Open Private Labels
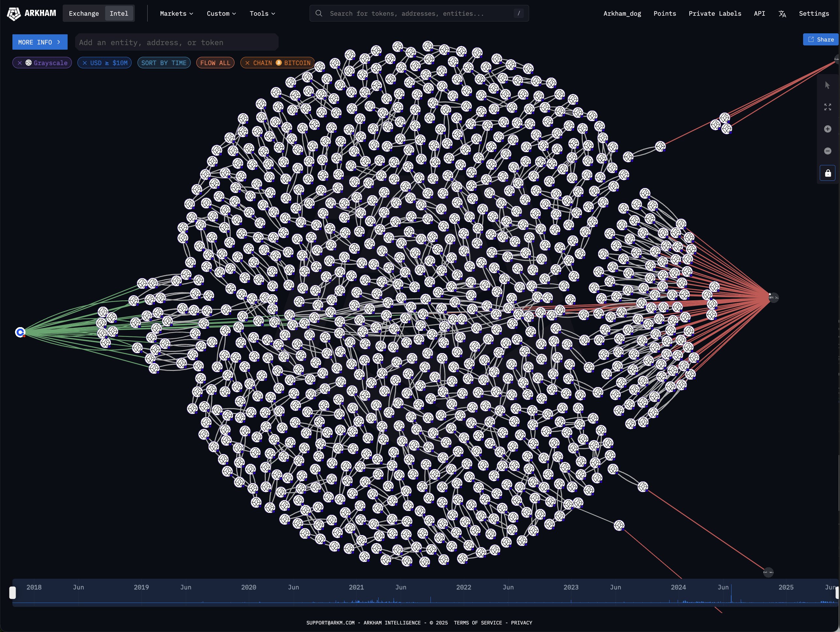Screen dimensions: 840x632 click(x=715, y=13)
